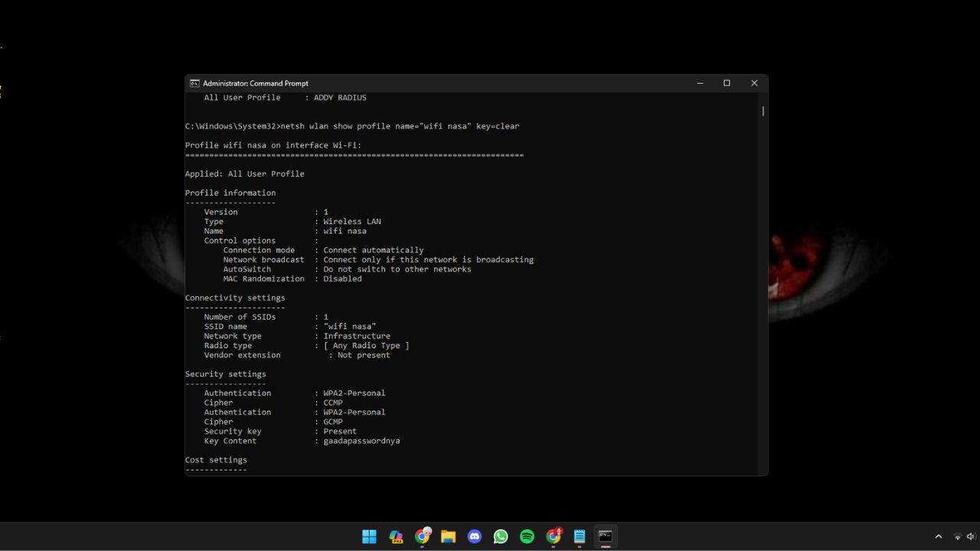Open the Notepad taskbar icon

click(x=580, y=536)
